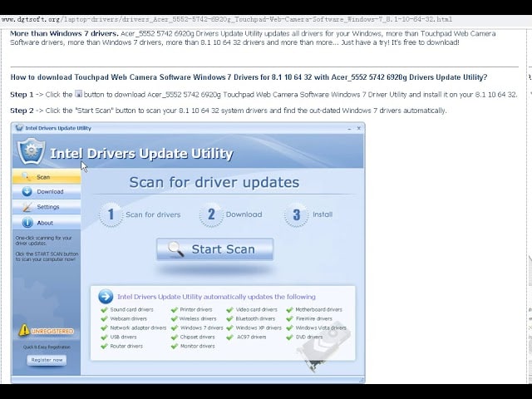Click the "Quick & Easy Registration" text
The height and width of the screenshot is (399, 532).
(47, 347)
